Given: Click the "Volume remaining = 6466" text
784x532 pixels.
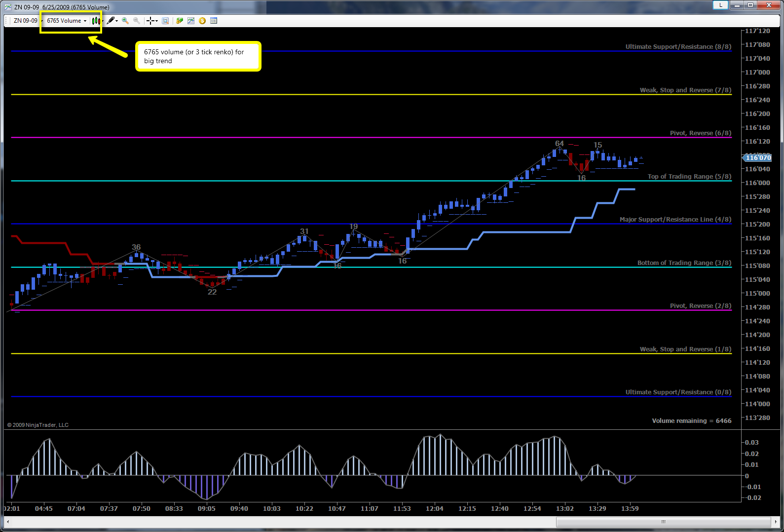Looking at the screenshot, I should pos(692,421).
